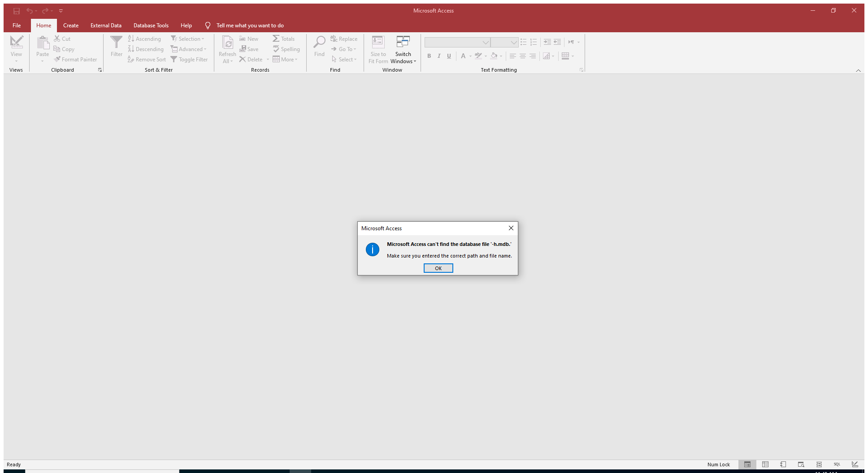Viewport: 868px width, 473px height.
Task: Toggle Underline formatting
Action: (x=449, y=56)
